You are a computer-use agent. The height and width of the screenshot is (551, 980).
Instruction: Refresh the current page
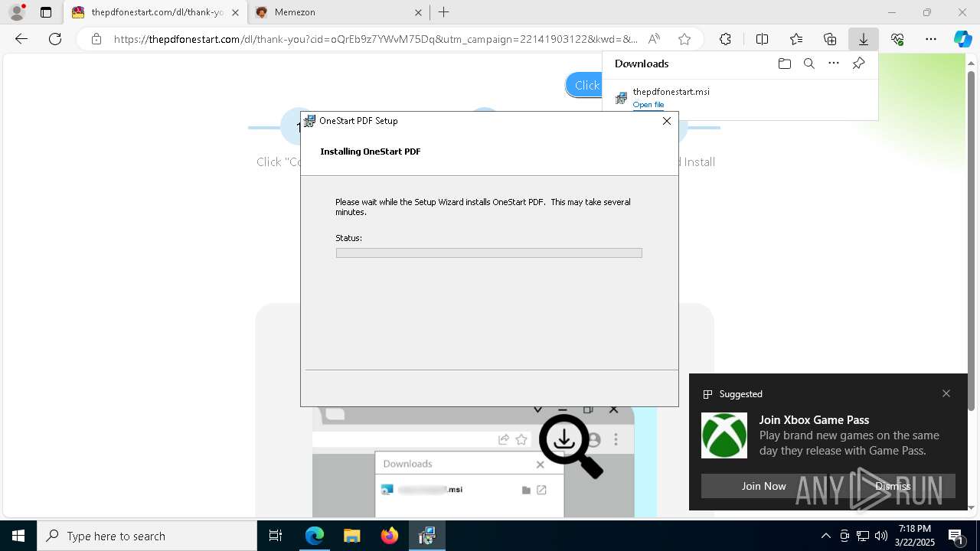(55, 39)
